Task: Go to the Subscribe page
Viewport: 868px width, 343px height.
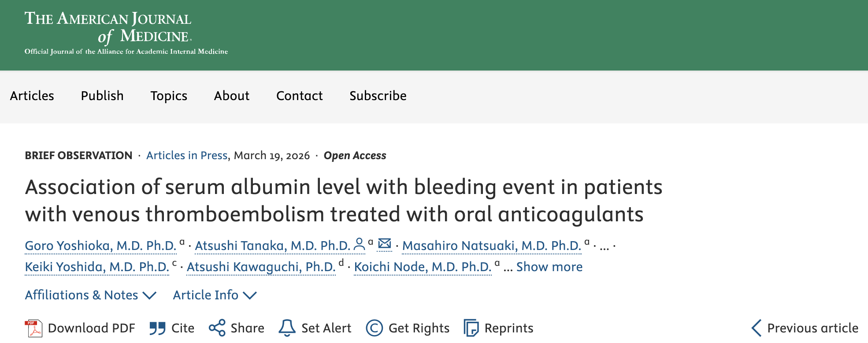Action: (378, 96)
